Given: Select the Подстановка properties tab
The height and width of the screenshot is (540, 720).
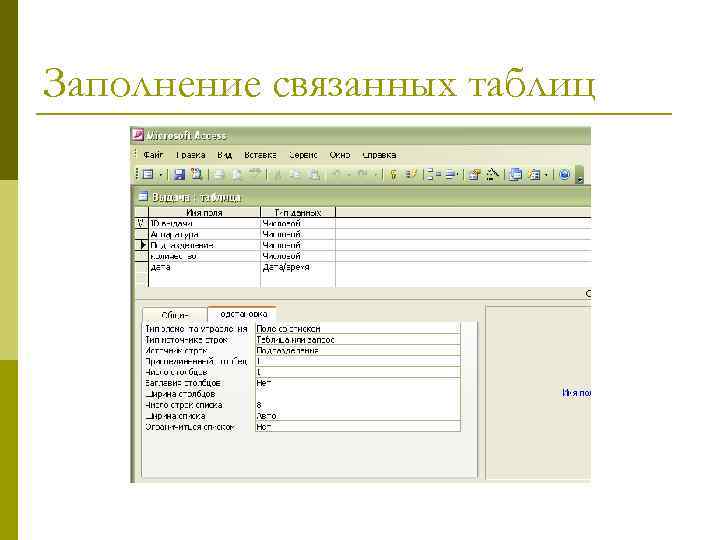Looking at the screenshot, I should 242,314.
